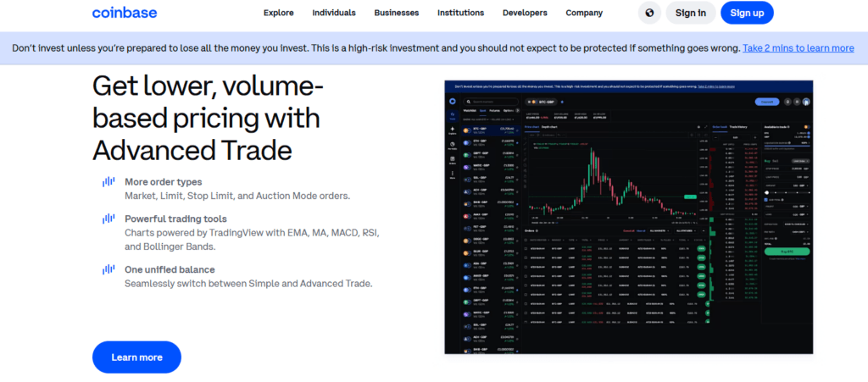
Task: Click the Sign up button
Action: click(747, 13)
